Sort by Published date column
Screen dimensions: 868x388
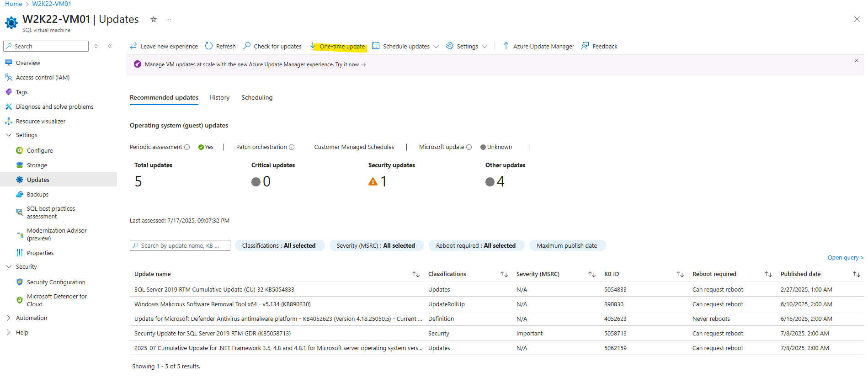[x=857, y=274]
